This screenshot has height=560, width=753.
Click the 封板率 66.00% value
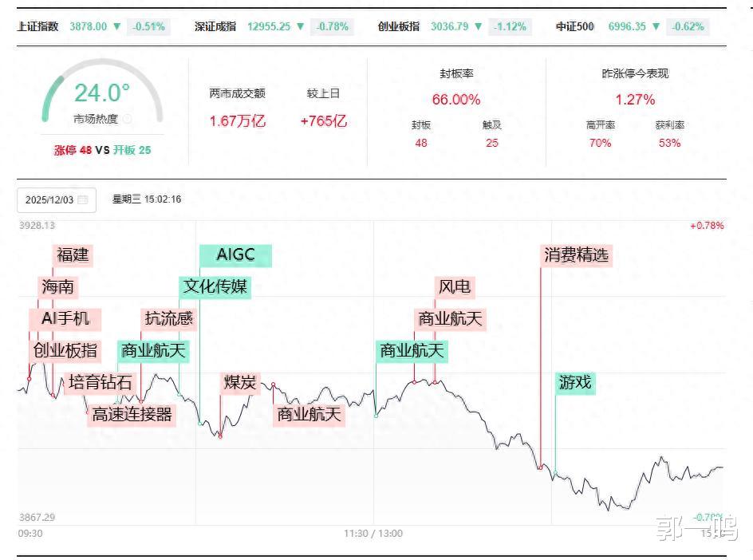click(x=456, y=100)
